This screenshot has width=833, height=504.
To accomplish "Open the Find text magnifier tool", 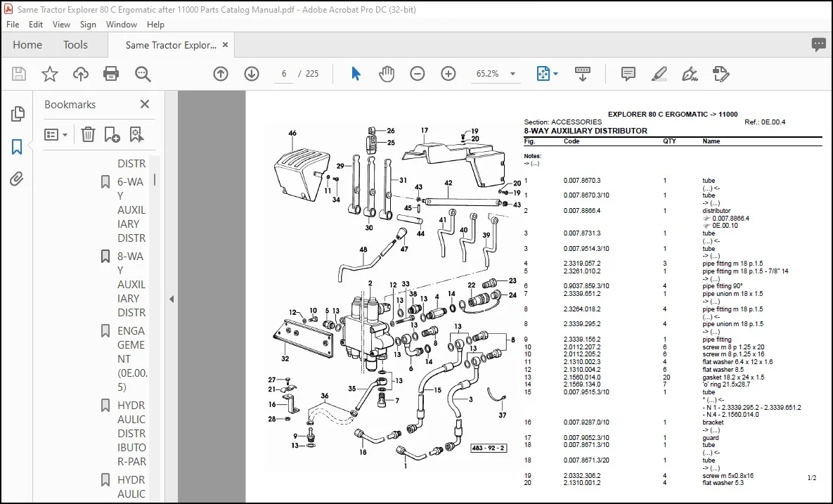I will click(143, 74).
